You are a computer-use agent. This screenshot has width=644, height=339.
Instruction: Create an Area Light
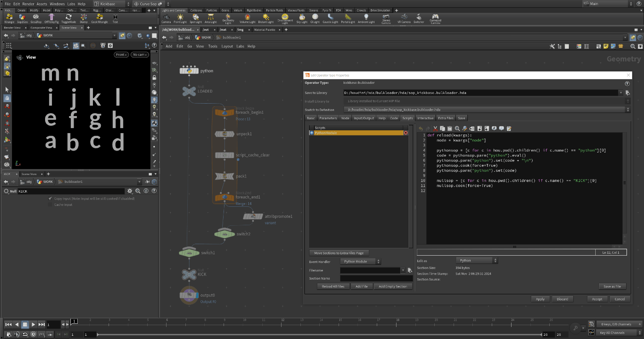[211, 18]
